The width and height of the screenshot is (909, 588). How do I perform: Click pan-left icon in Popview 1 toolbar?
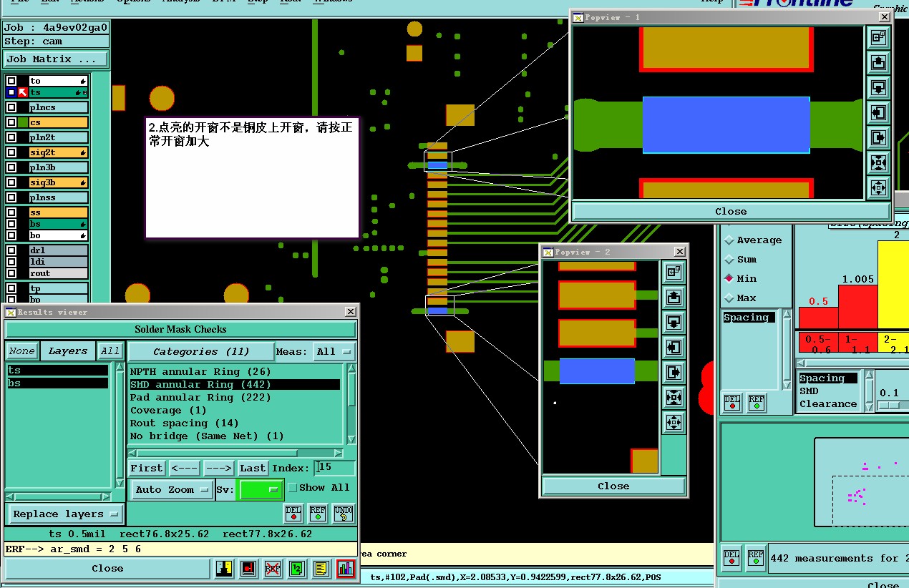pos(878,112)
